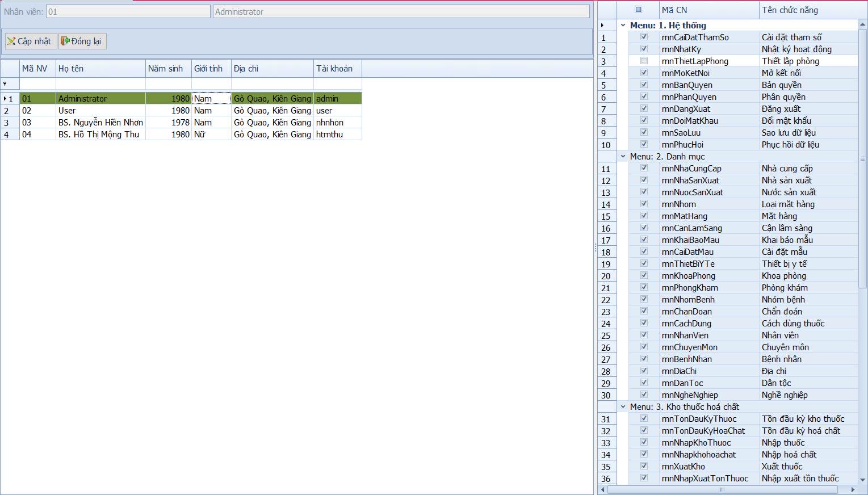Click the Cập nhật update button
868x495 pixels.
31,41
